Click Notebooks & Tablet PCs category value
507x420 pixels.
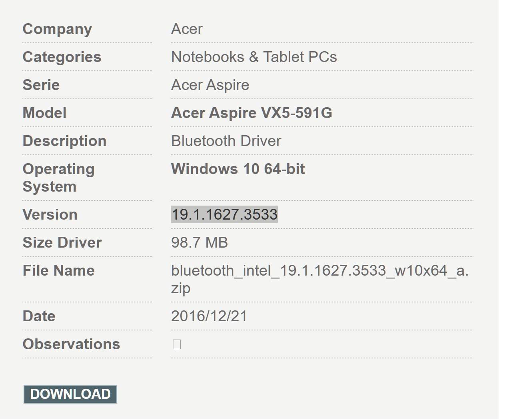(x=254, y=57)
